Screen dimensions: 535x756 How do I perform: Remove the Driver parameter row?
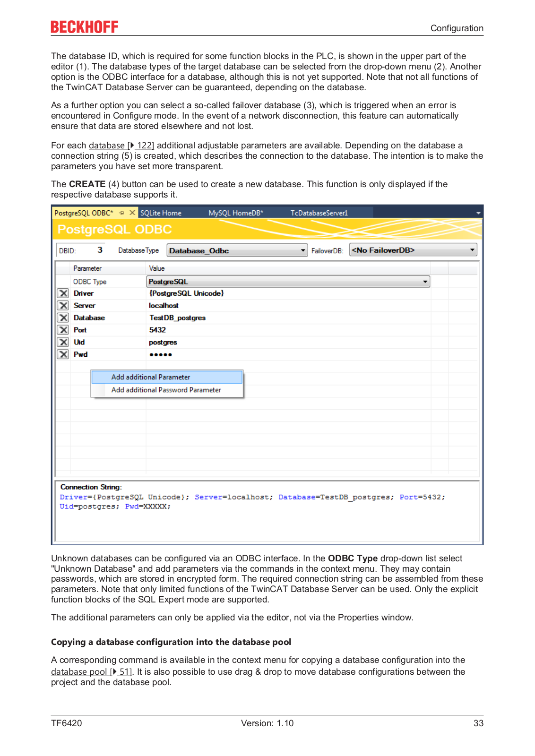tap(63, 293)
